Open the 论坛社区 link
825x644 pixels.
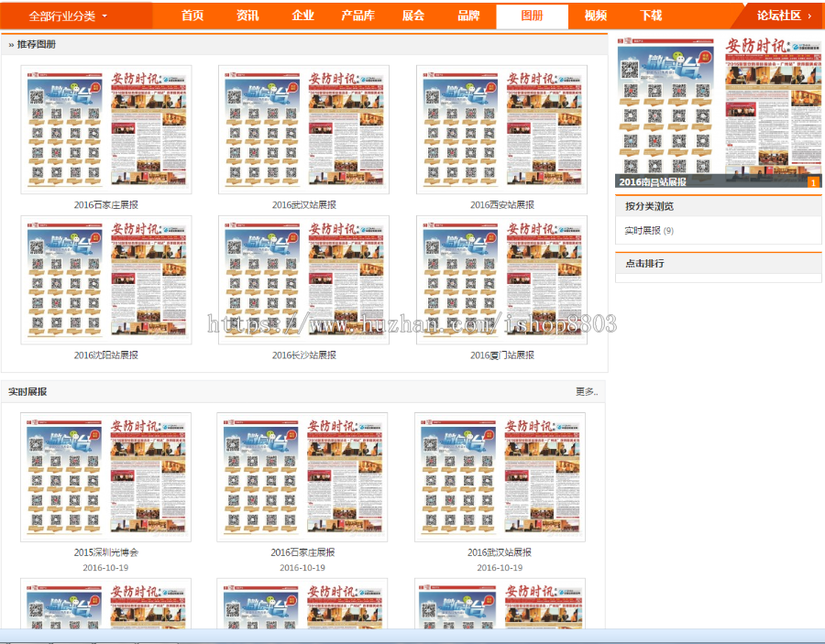(778, 16)
